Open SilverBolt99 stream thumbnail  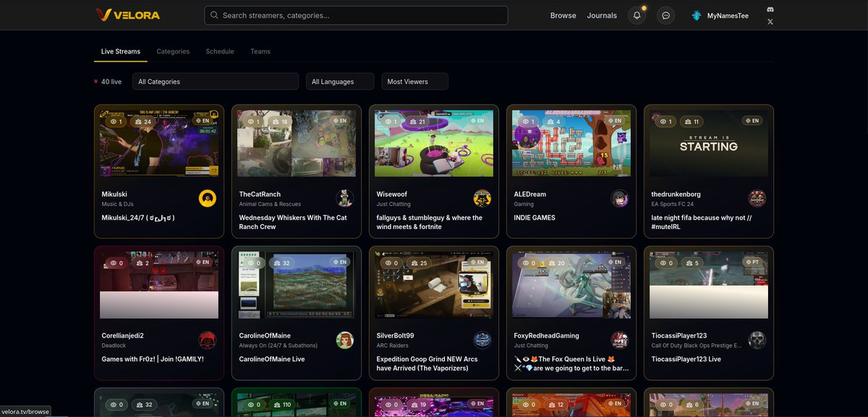coord(434,285)
